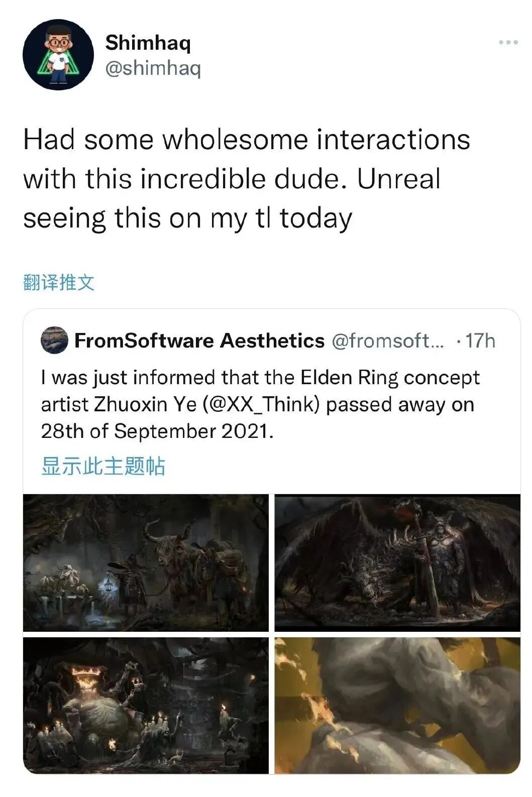This screenshot has height=797, width=532.
Task: Click the quoted tweet header row
Action: 268,340
